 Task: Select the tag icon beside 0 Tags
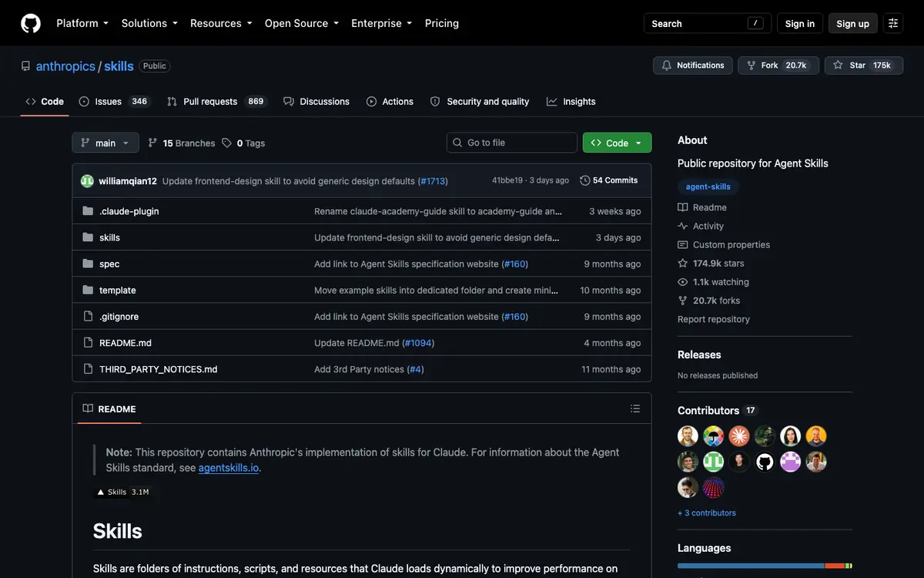click(x=226, y=143)
